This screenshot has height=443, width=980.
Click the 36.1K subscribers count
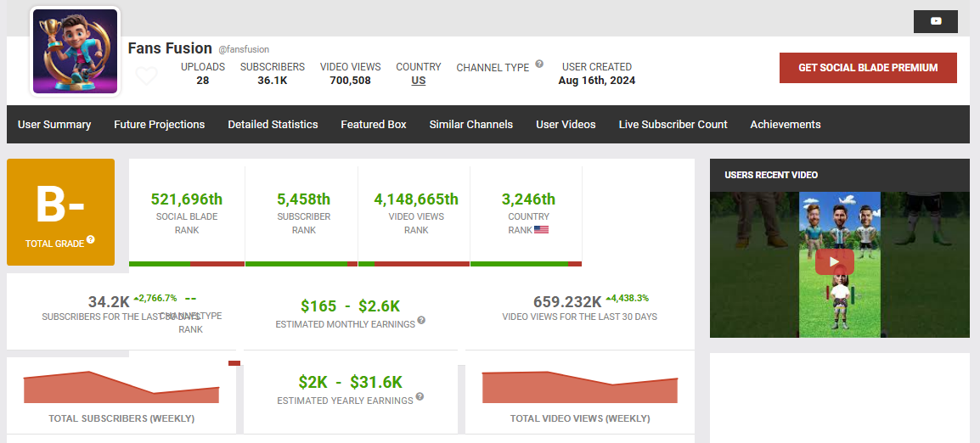point(273,81)
